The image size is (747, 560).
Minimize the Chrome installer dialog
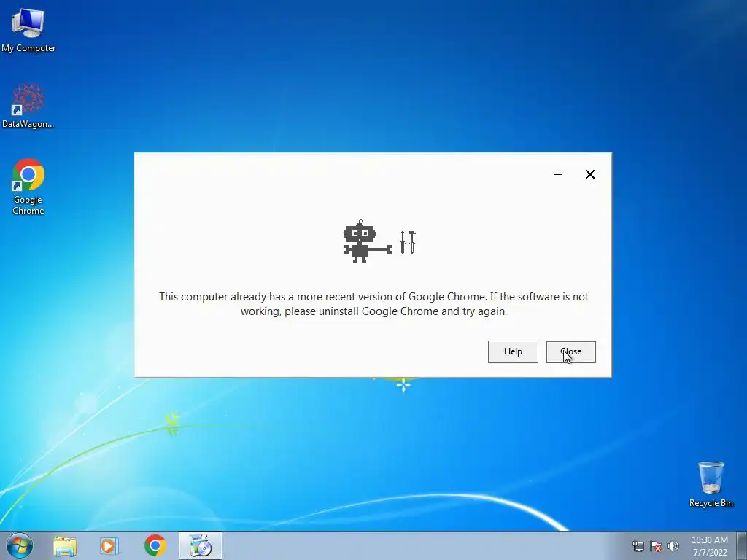558,174
